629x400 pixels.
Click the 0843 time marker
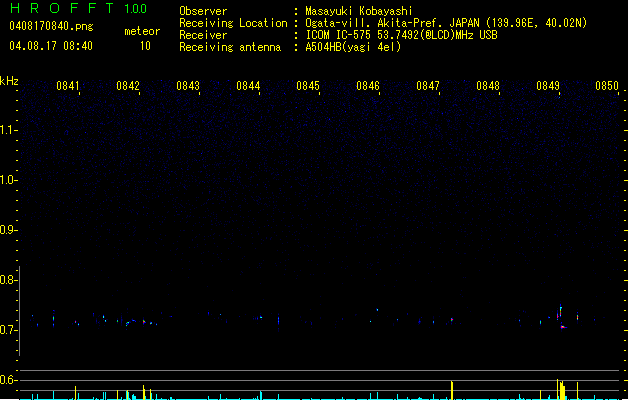[x=188, y=86]
